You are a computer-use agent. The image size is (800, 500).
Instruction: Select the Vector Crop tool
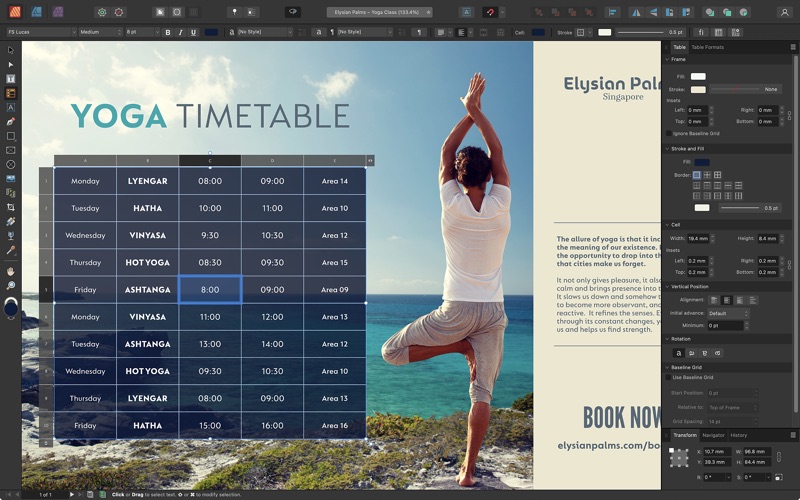[x=11, y=207]
